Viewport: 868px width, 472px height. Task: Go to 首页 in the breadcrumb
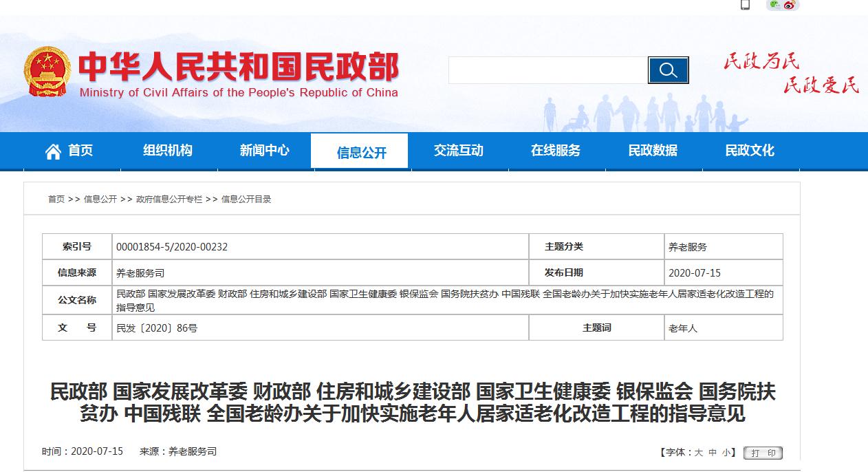click(x=56, y=200)
